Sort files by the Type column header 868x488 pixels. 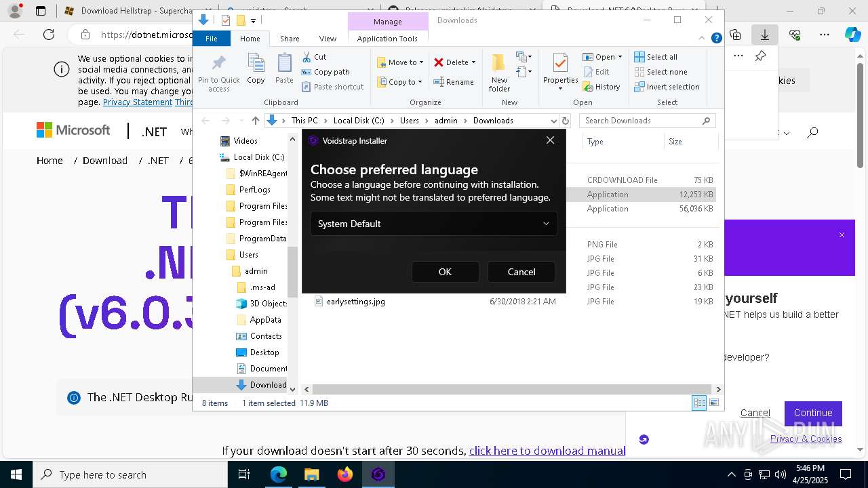623,142
